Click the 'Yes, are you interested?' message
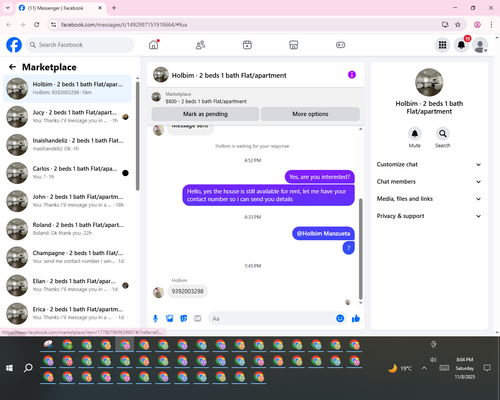The image size is (500, 400). [320, 177]
